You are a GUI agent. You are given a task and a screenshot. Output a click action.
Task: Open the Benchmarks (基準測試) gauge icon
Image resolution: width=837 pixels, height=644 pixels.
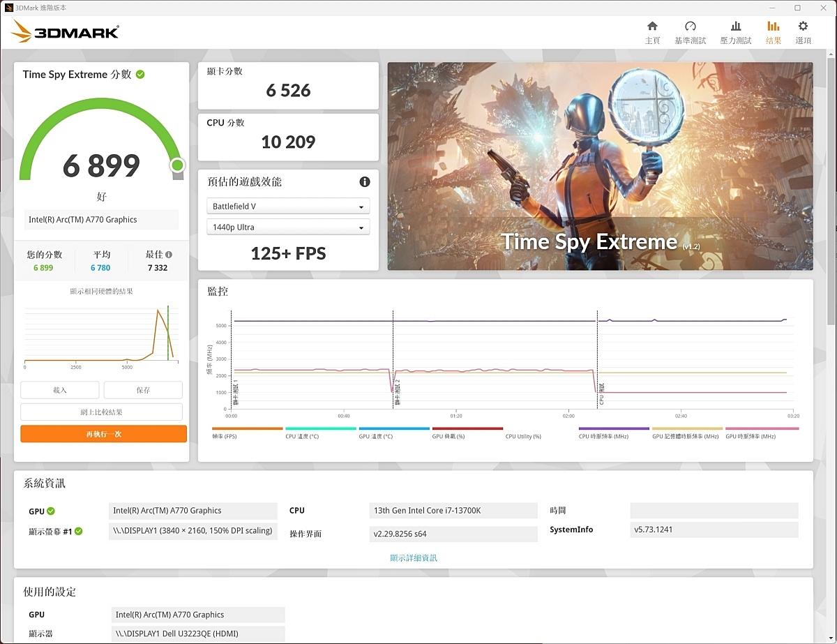[x=690, y=27]
